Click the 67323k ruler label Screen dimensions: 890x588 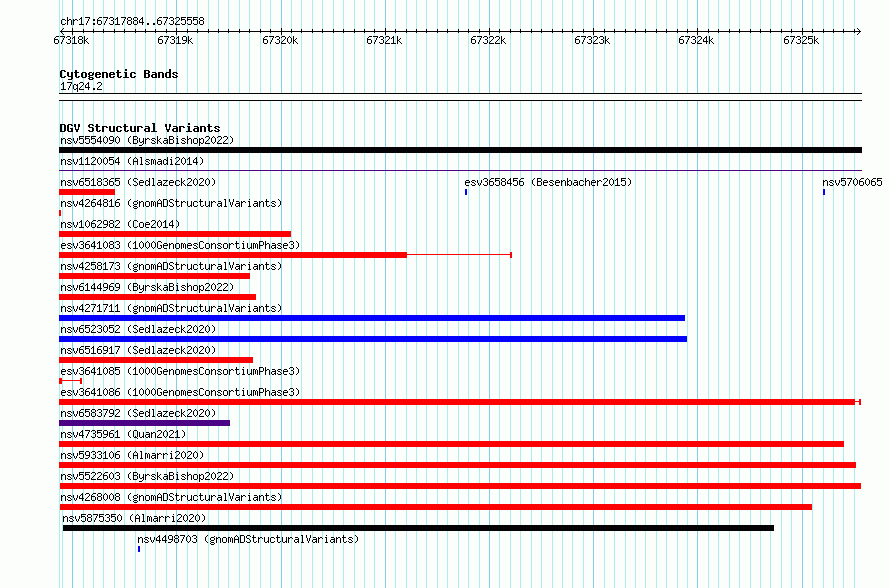[592, 40]
